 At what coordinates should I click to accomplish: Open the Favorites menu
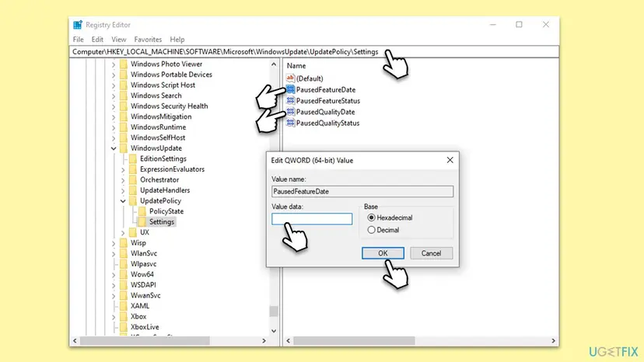click(148, 40)
